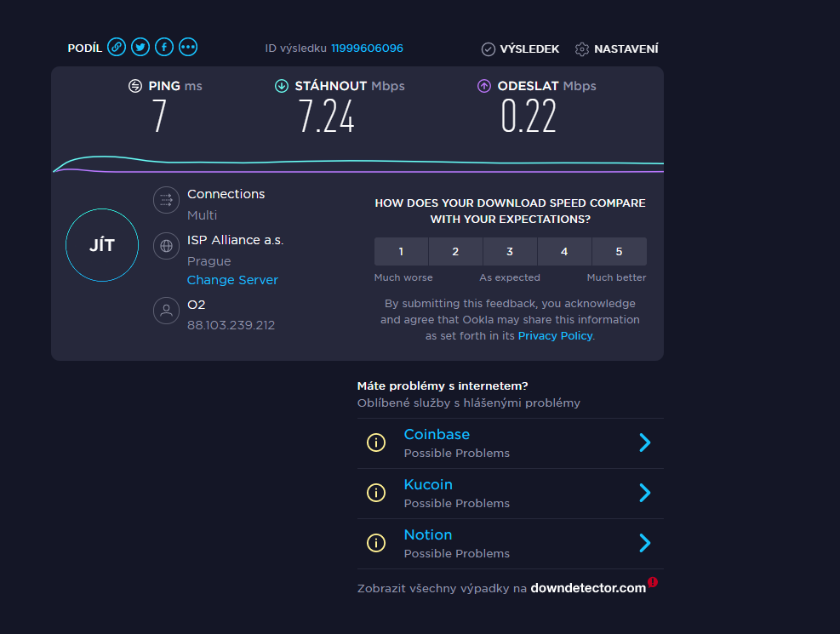
Task: Click the Nastavení gear icon
Action: pyautogui.click(x=582, y=49)
